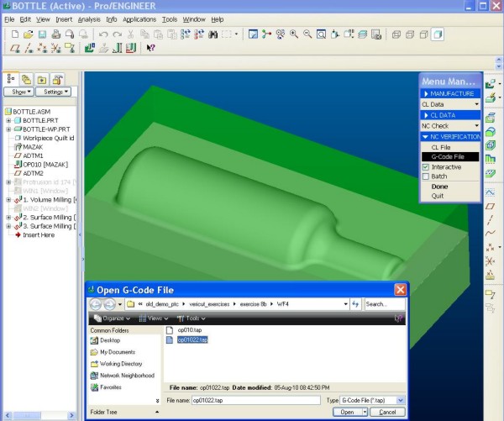Click Quit in Menu Manager
The image size is (504, 421).
pos(437,196)
